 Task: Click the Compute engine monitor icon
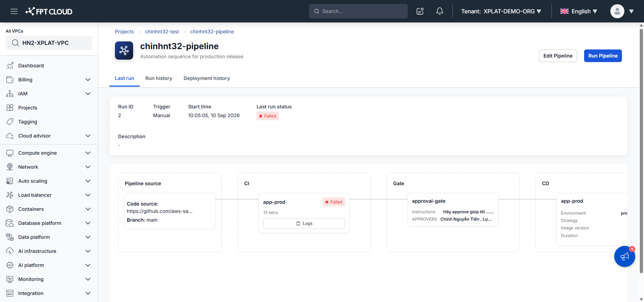click(10, 153)
